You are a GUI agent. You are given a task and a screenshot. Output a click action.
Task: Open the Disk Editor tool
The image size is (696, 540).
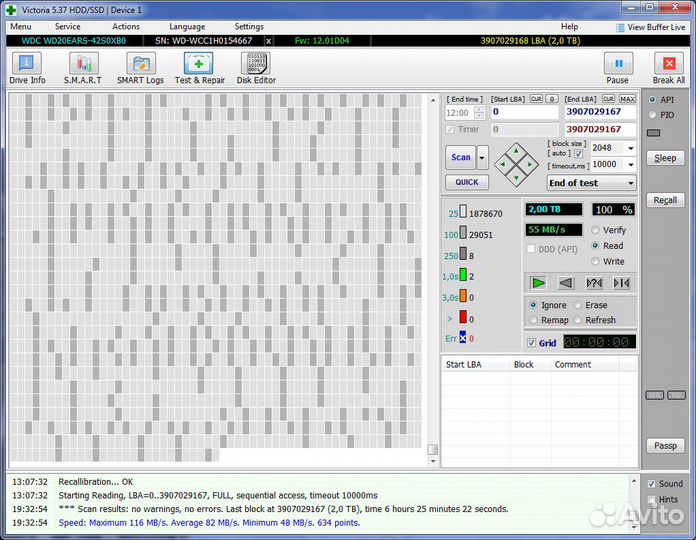pos(256,67)
